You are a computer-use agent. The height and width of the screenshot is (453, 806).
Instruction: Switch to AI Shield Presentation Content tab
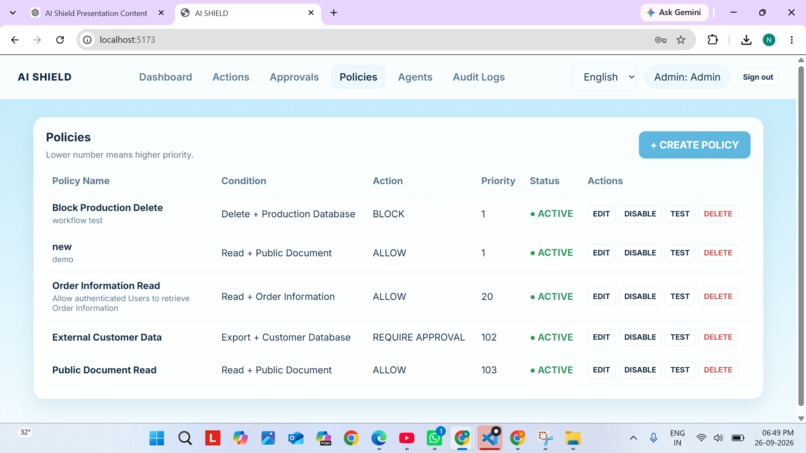point(97,13)
